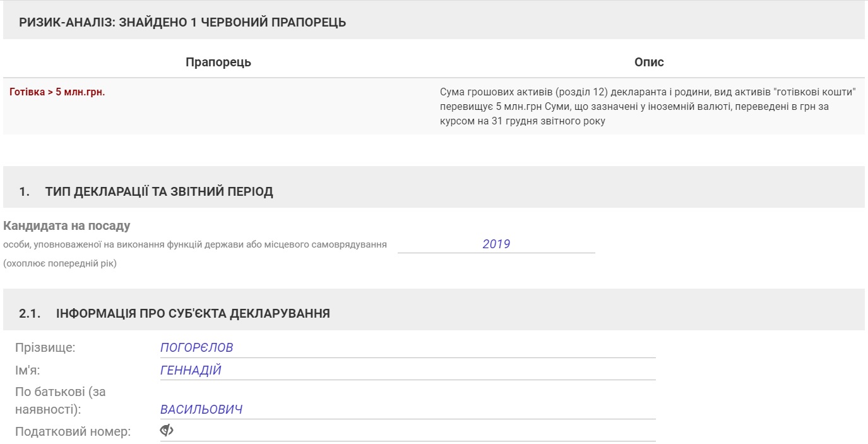Click the 'Кандидата на посаду' declaration type text
This screenshot has width=868, height=444.
click(x=67, y=226)
